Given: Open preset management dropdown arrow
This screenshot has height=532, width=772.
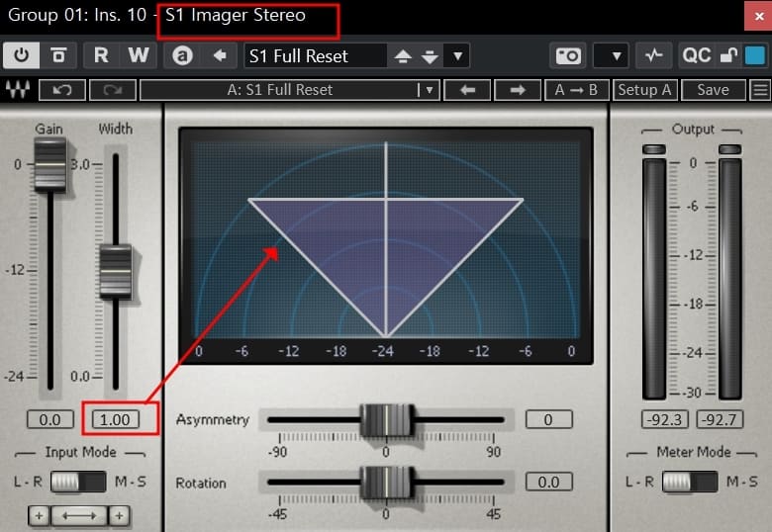Looking at the screenshot, I should tap(457, 55).
